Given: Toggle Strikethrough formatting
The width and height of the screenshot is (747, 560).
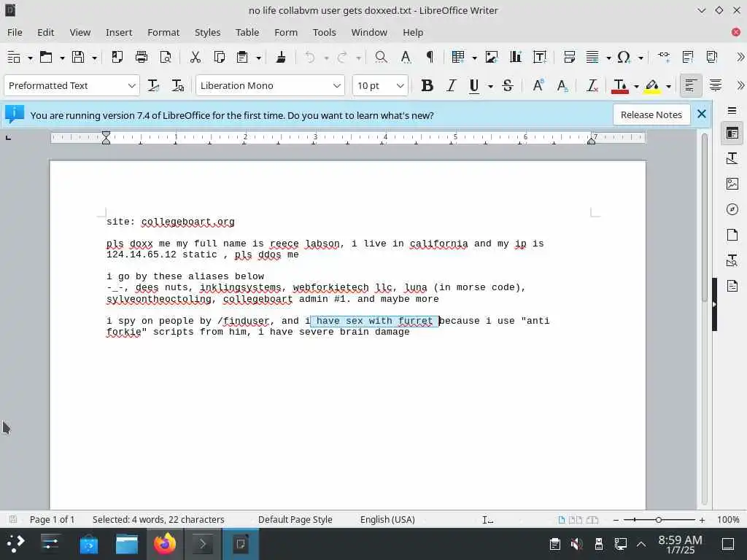Looking at the screenshot, I should click(508, 86).
